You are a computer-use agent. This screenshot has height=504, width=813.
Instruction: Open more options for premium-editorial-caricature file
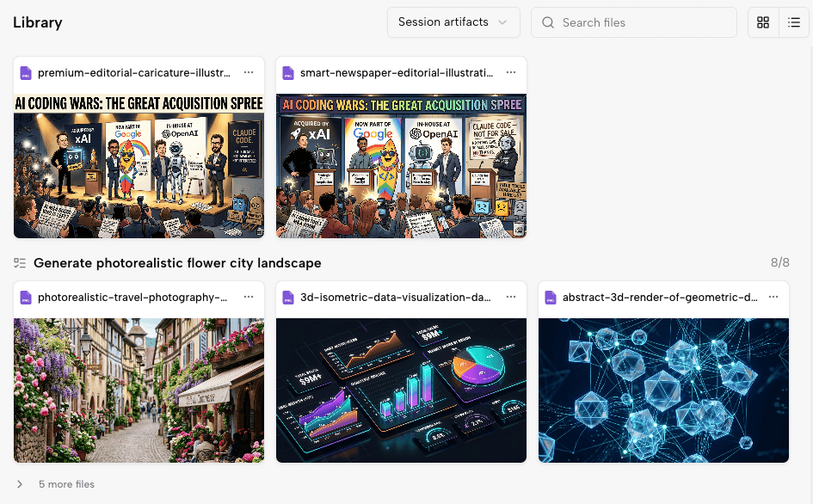coord(249,73)
